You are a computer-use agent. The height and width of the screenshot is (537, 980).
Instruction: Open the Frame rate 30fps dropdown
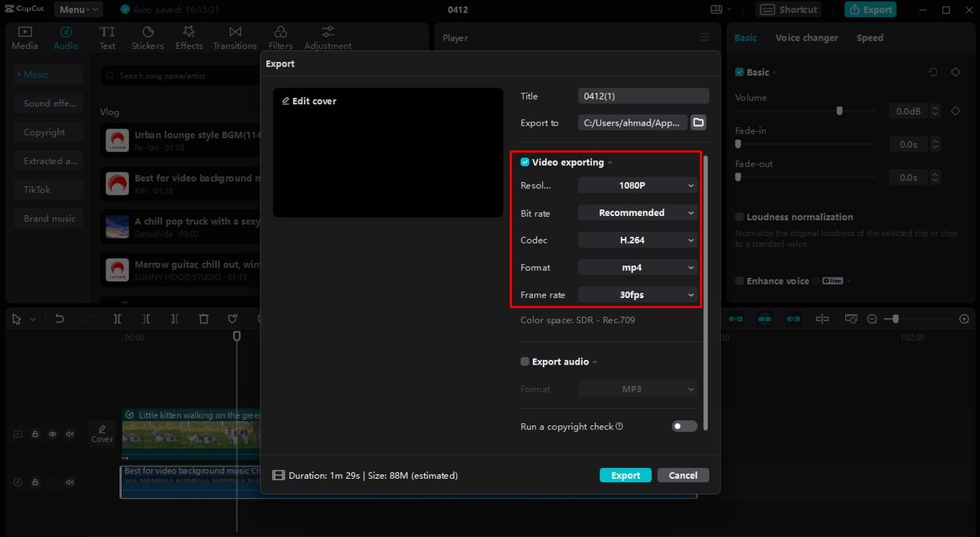pos(638,295)
